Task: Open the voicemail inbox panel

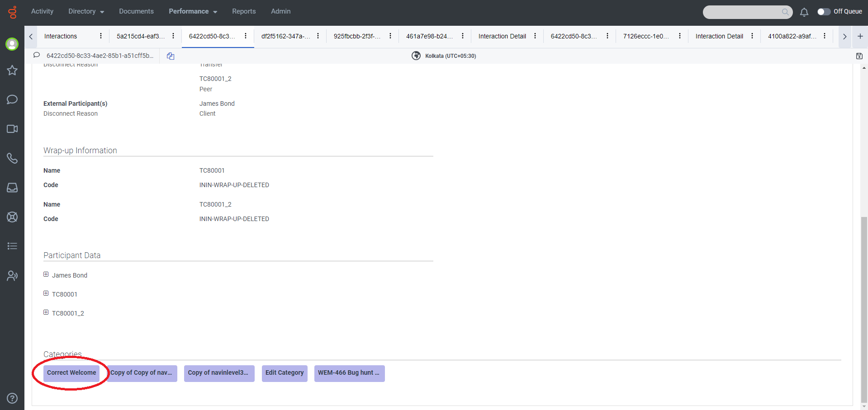Action: 12,188
